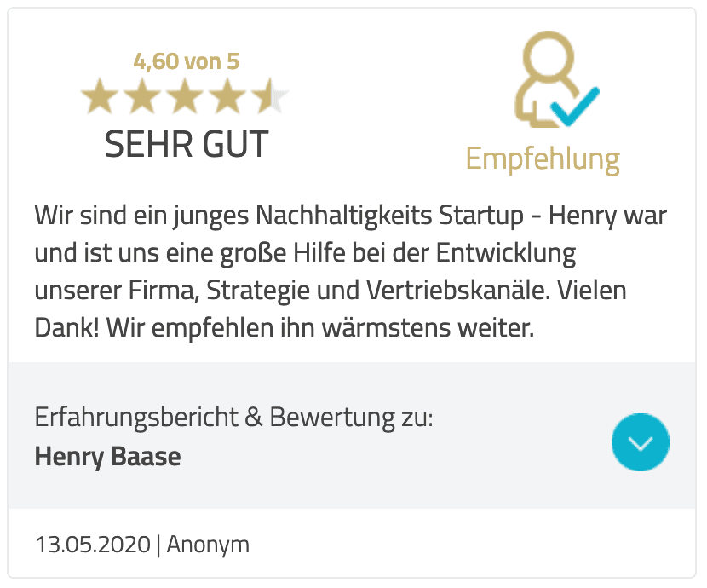Click the Anonym author label
The image size is (707, 588).
tap(208, 545)
